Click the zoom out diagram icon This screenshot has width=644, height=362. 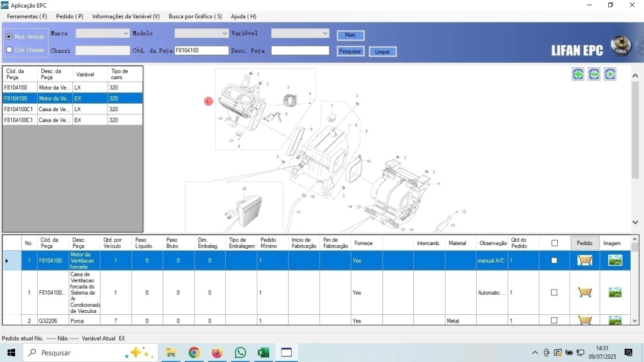(594, 74)
